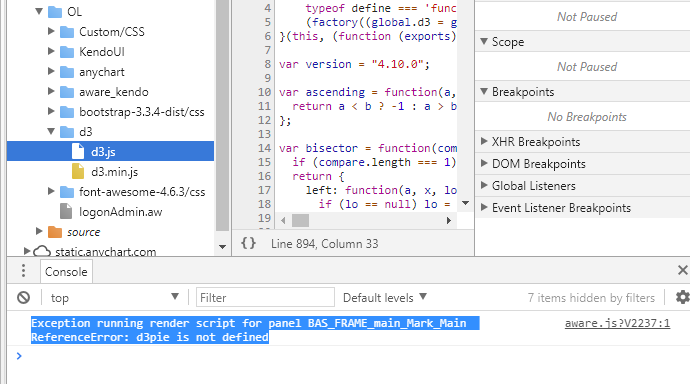690x384 pixels.
Task: Select the KendoUI folder icon
Action: 67,52
